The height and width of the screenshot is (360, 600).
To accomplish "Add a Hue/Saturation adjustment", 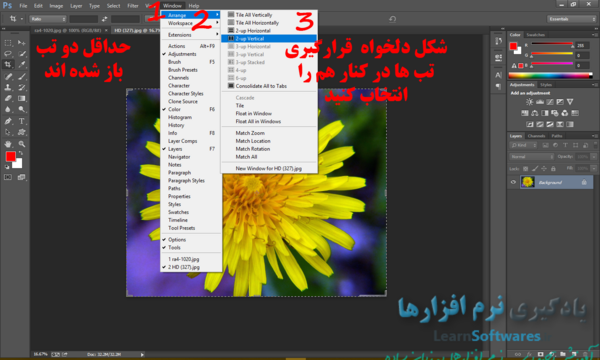I will [525, 113].
